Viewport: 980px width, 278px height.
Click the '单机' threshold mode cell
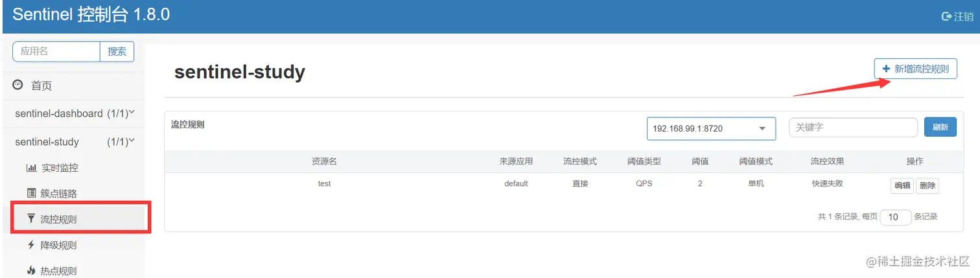click(x=756, y=183)
